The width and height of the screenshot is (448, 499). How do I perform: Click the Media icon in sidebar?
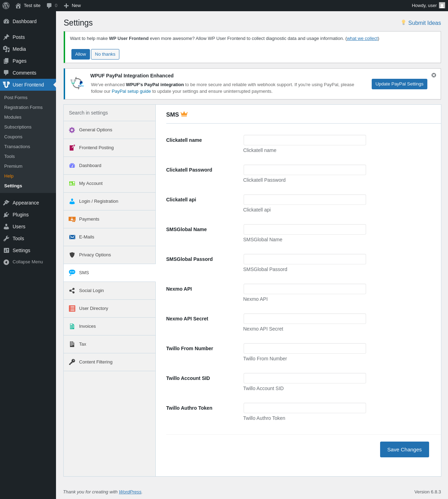[6, 49]
